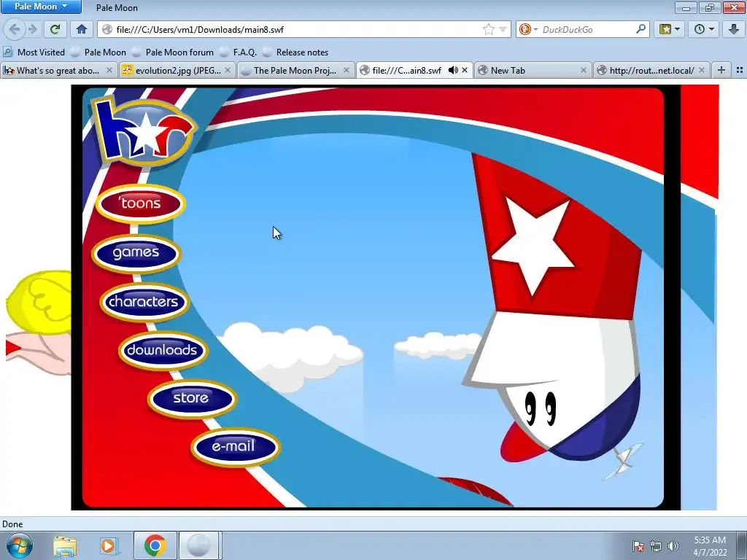Screen dimensions: 747x560
Task: Click the downloads menu button
Action: click(x=163, y=351)
